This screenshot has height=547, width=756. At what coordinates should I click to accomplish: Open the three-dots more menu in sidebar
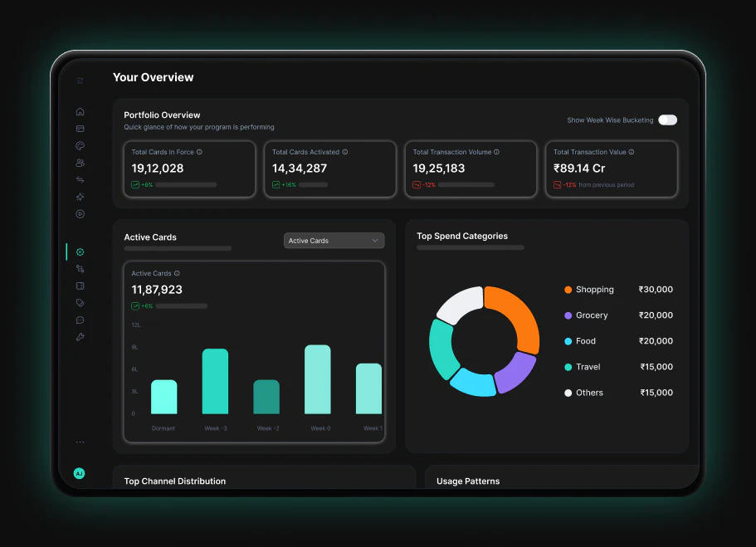(x=80, y=442)
